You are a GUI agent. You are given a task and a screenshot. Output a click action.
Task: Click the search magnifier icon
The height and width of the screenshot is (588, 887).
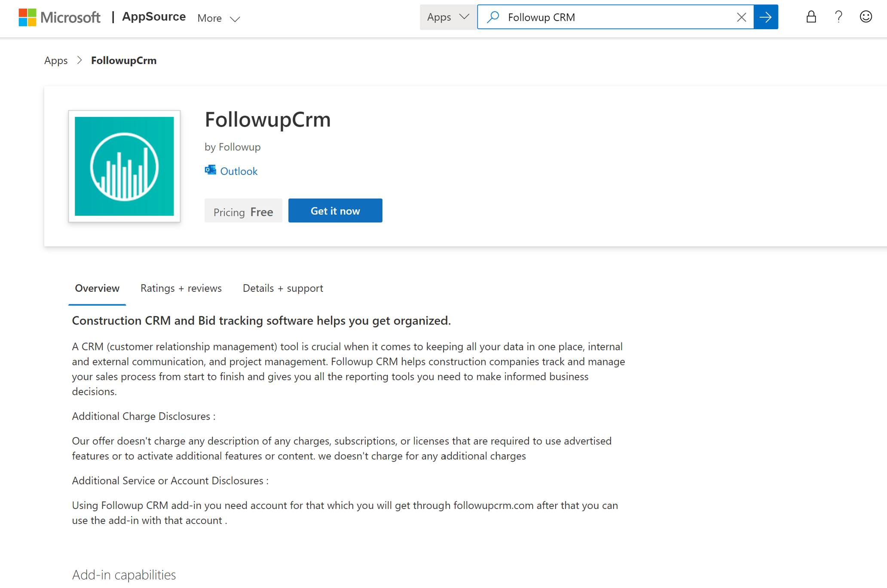493,17
